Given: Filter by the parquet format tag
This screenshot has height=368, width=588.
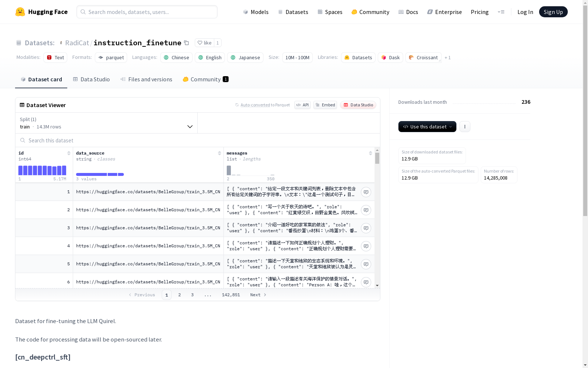Looking at the screenshot, I should tap(111, 57).
